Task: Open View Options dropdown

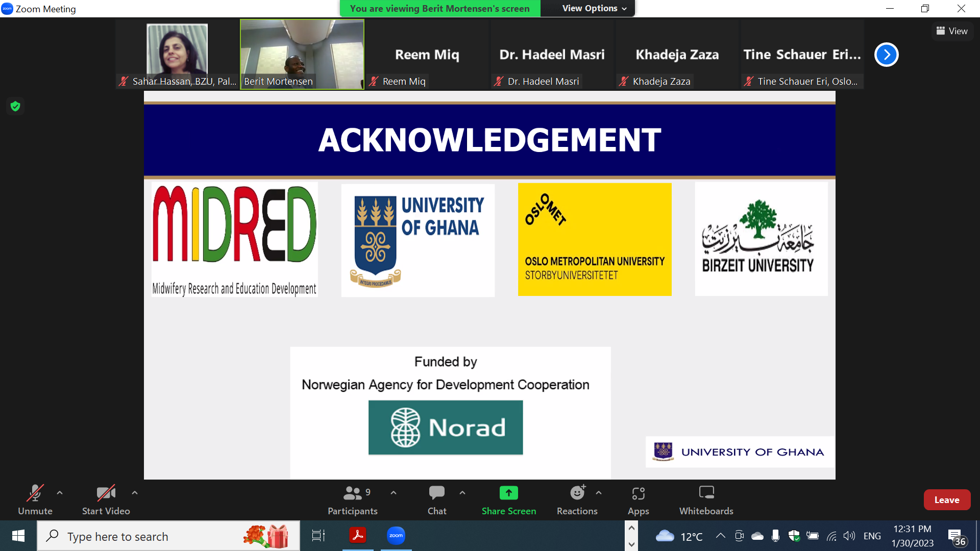Action: pos(594,8)
